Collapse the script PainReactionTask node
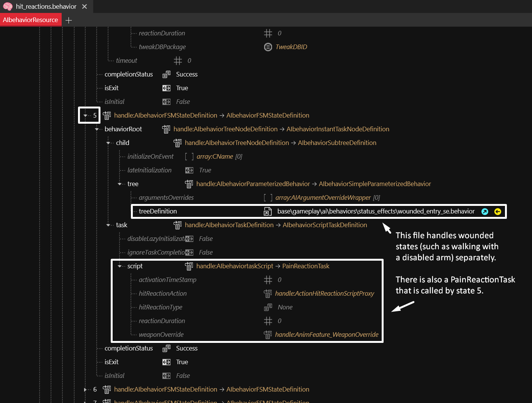The width and height of the screenshot is (532, 403). pos(120,266)
